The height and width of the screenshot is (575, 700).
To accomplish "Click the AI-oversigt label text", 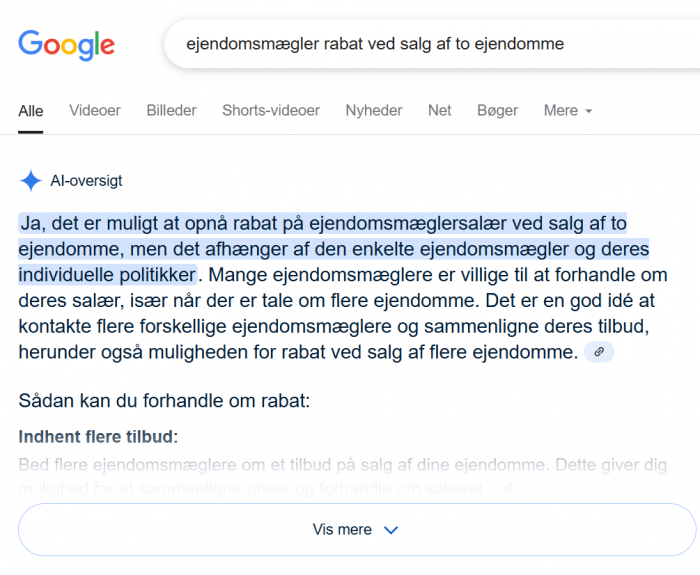I will tap(86, 181).
